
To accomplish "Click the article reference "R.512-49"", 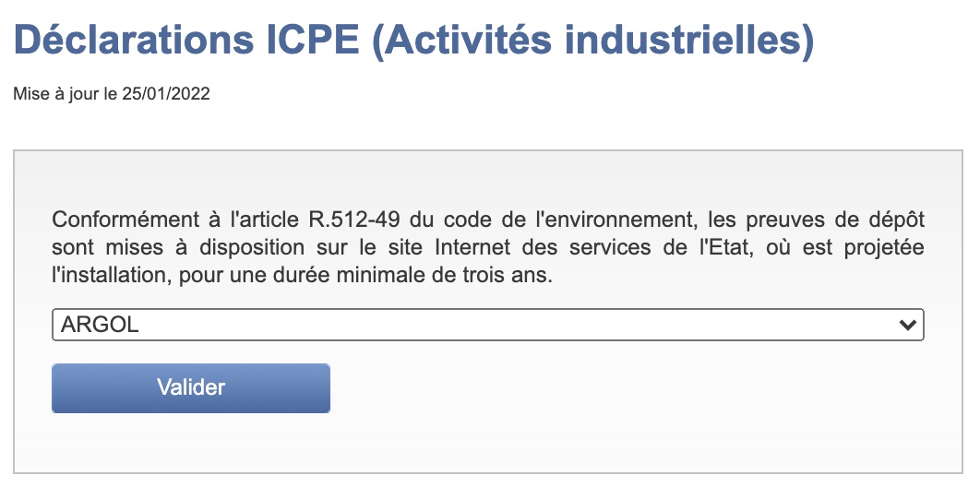I will pos(340,221).
